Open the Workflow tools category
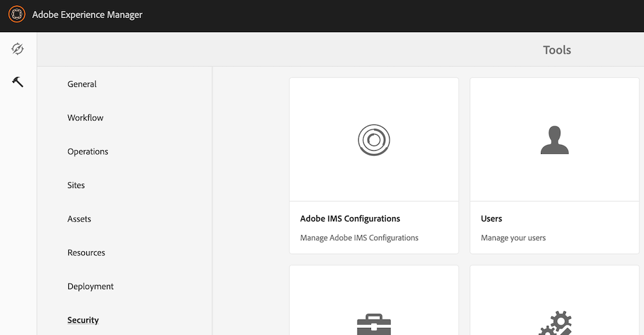Image resolution: width=644 pixels, height=335 pixels. (86, 117)
